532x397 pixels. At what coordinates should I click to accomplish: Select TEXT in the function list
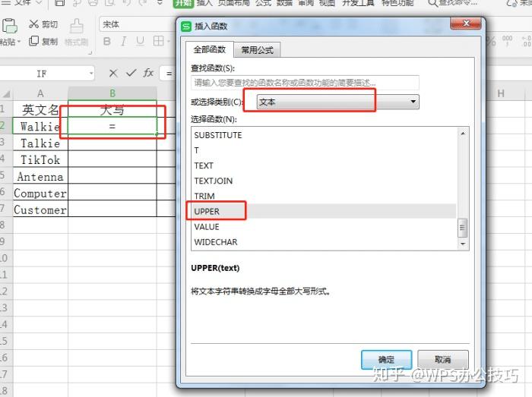tap(324, 165)
